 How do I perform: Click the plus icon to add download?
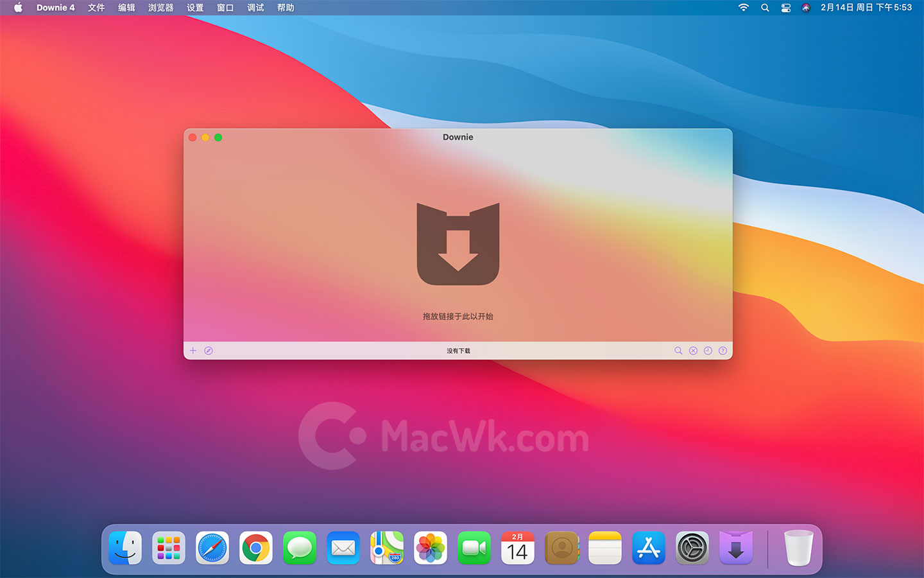[193, 351]
